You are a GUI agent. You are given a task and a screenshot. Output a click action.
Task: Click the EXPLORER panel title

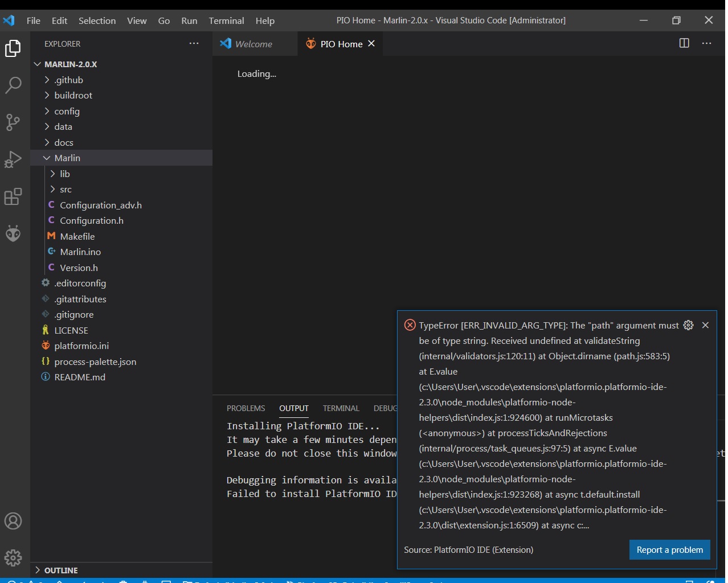(63, 44)
